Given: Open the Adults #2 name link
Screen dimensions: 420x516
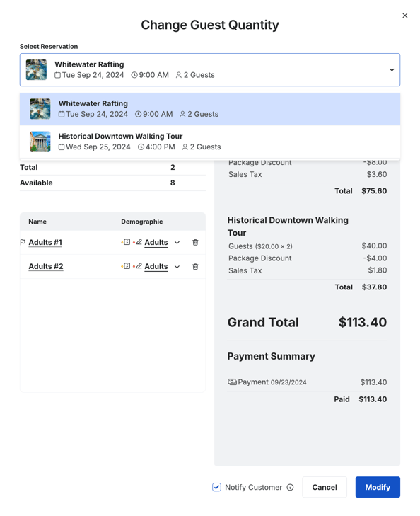Looking at the screenshot, I should 46,267.
